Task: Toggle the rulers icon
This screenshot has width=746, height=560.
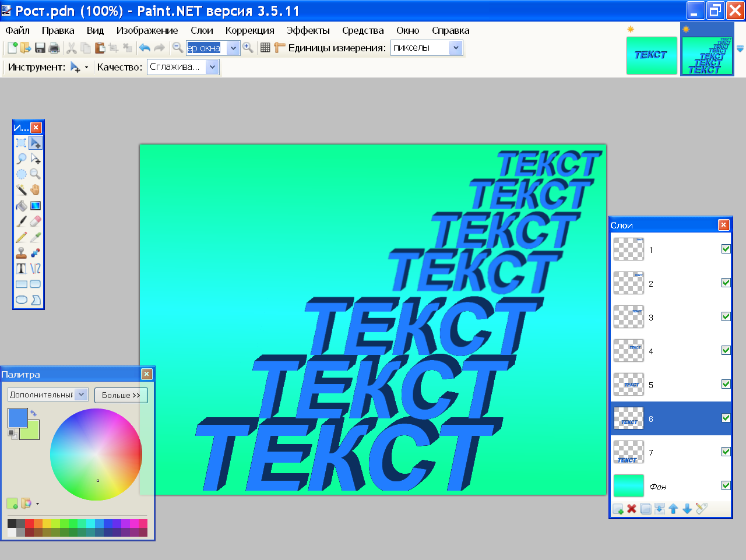Action: [x=280, y=48]
